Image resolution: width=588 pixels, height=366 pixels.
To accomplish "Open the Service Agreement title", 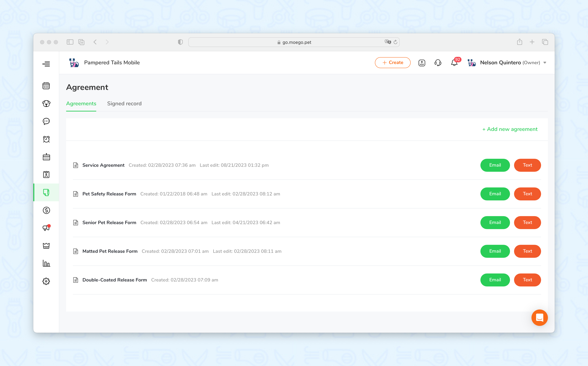I will coord(103,165).
